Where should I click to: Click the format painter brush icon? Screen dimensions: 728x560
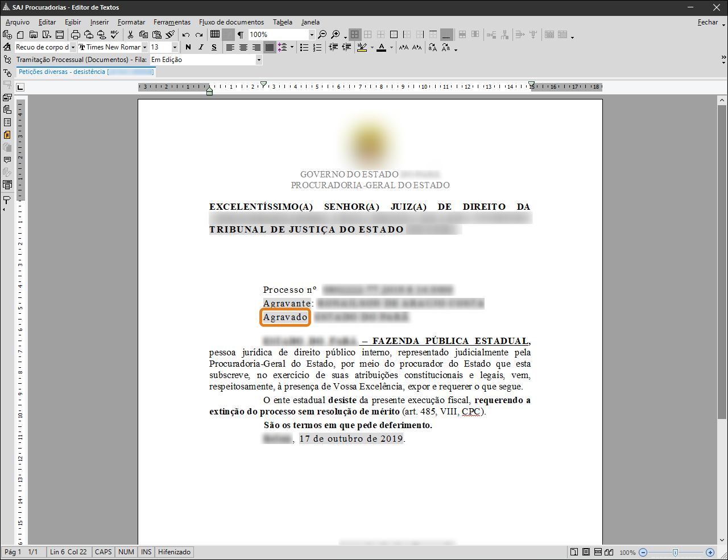[170, 35]
